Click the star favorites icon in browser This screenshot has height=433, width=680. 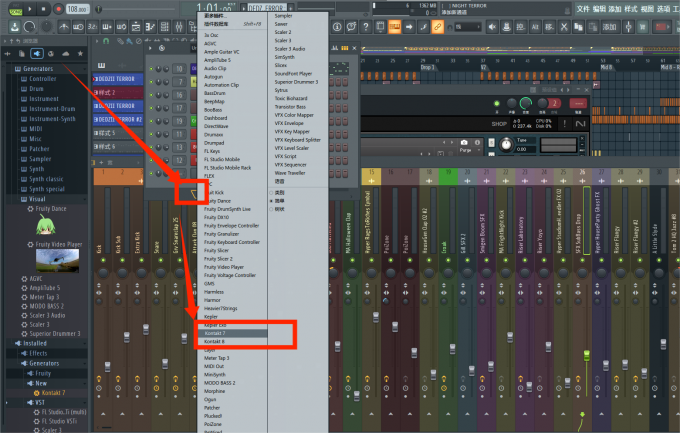tap(80, 54)
